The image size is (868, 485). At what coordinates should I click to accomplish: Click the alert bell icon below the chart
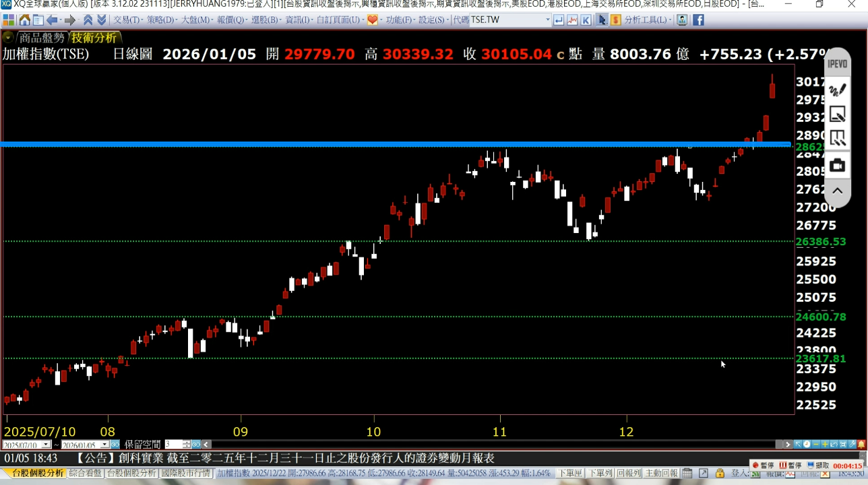[861, 445]
